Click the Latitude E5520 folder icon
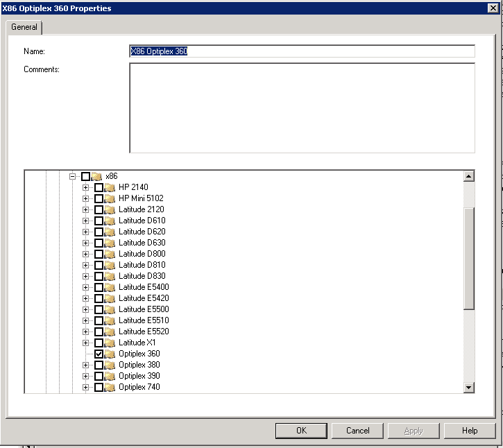Image resolution: width=503 pixels, height=448 pixels. (110, 331)
